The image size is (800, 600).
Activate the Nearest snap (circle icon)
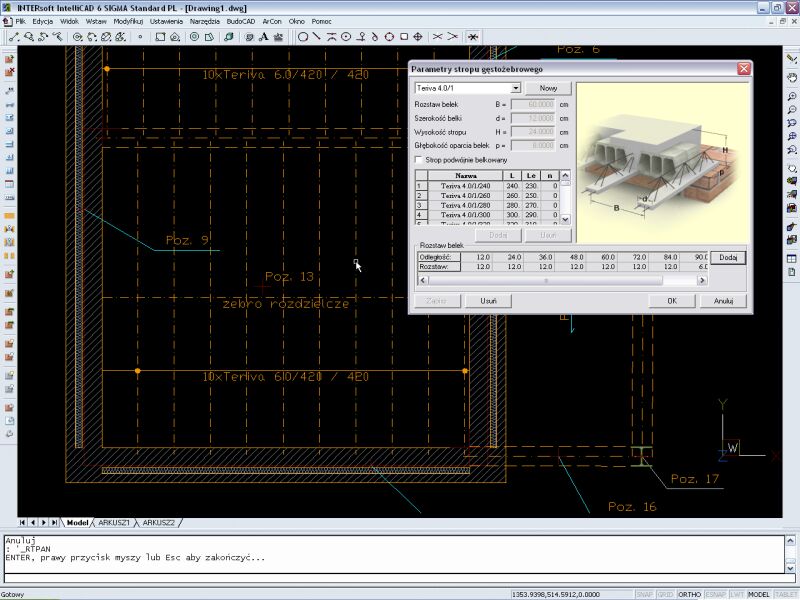click(x=303, y=37)
